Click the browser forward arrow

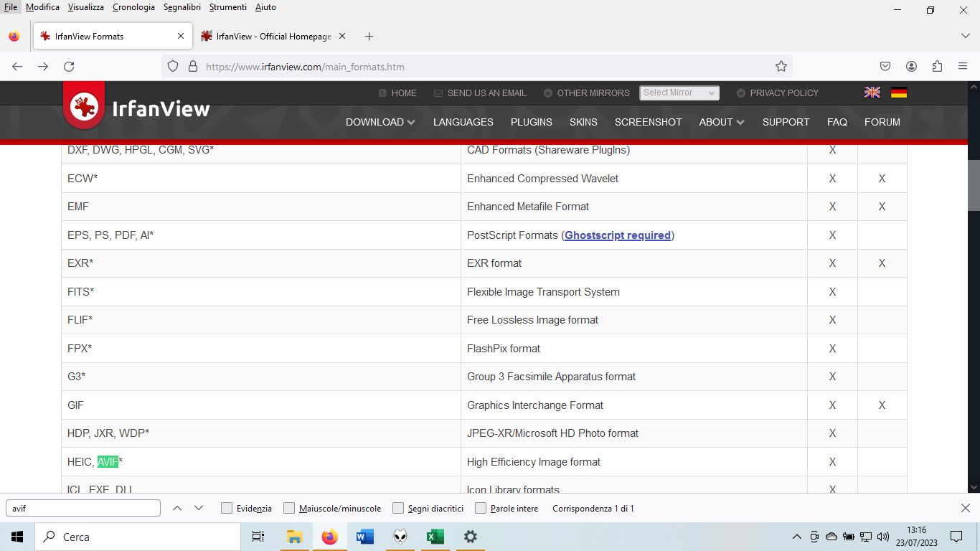click(43, 66)
